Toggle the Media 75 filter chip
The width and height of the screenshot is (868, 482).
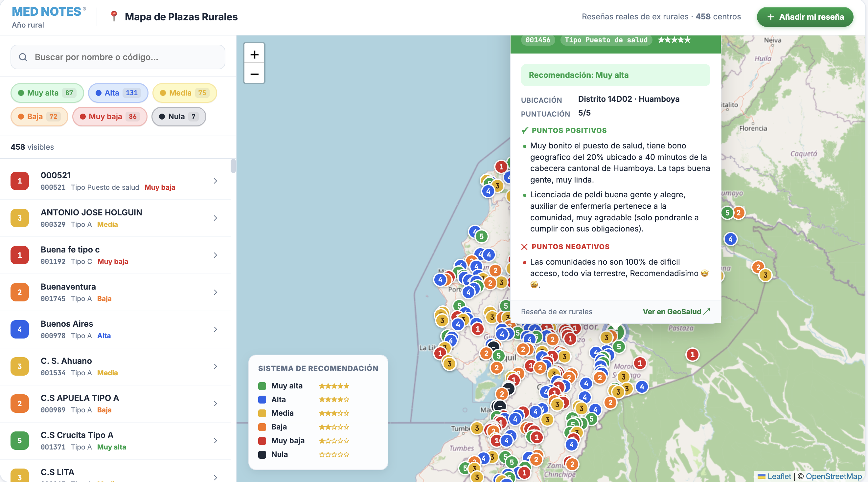[x=185, y=93]
